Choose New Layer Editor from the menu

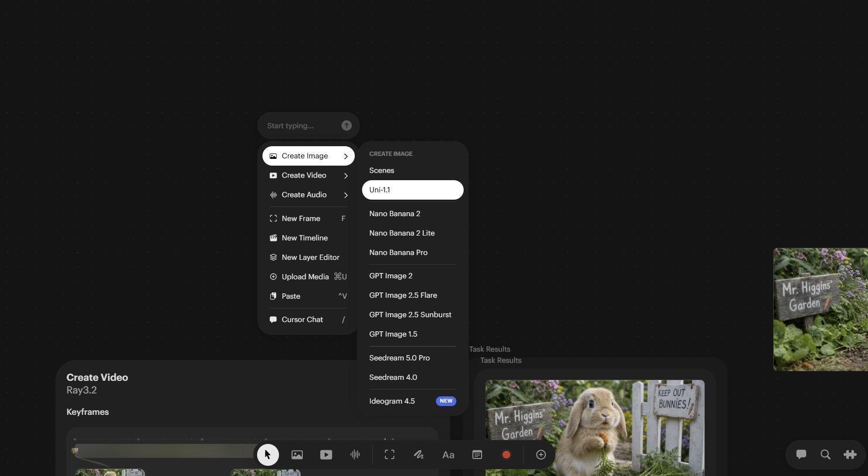pyautogui.click(x=309, y=257)
